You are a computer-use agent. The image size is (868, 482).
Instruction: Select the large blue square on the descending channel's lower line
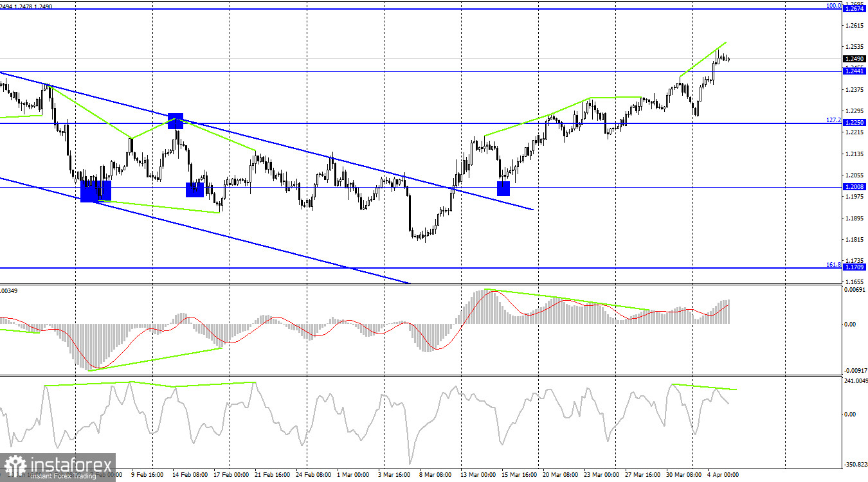[96, 191]
